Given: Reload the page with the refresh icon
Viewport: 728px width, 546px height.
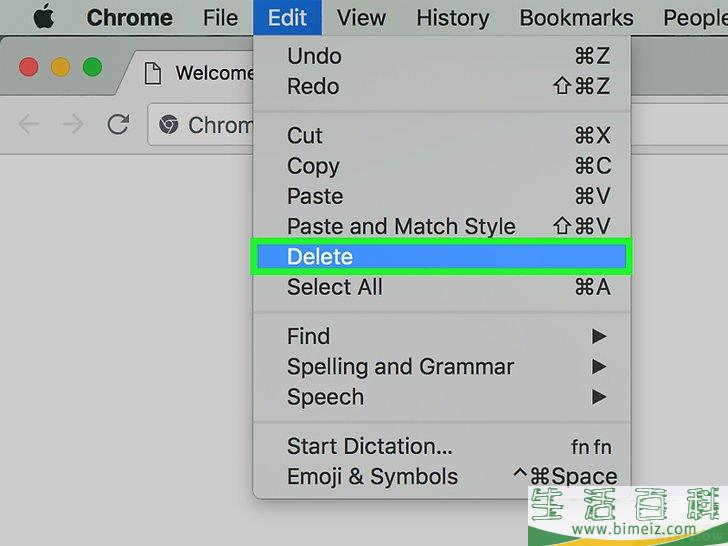Looking at the screenshot, I should click(118, 124).
